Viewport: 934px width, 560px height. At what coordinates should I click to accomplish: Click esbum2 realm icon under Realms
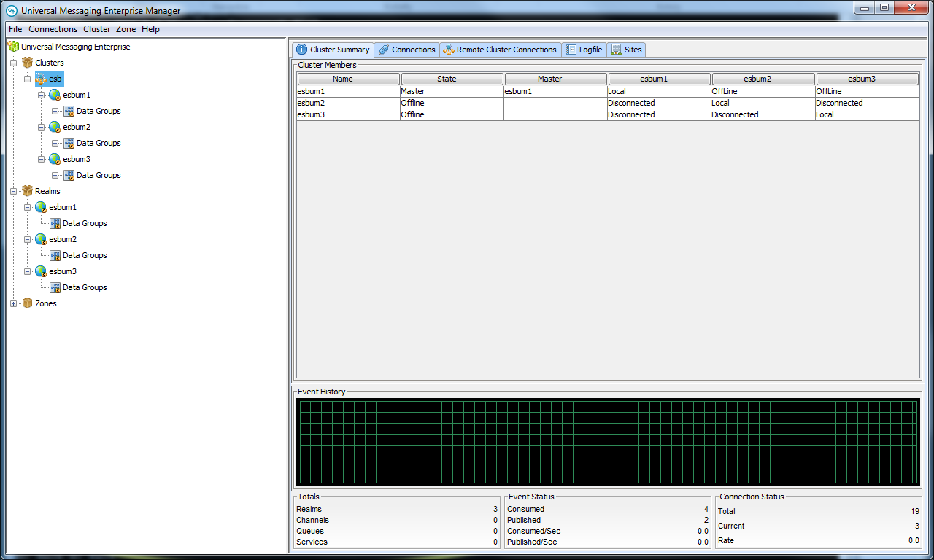point(41,239)
